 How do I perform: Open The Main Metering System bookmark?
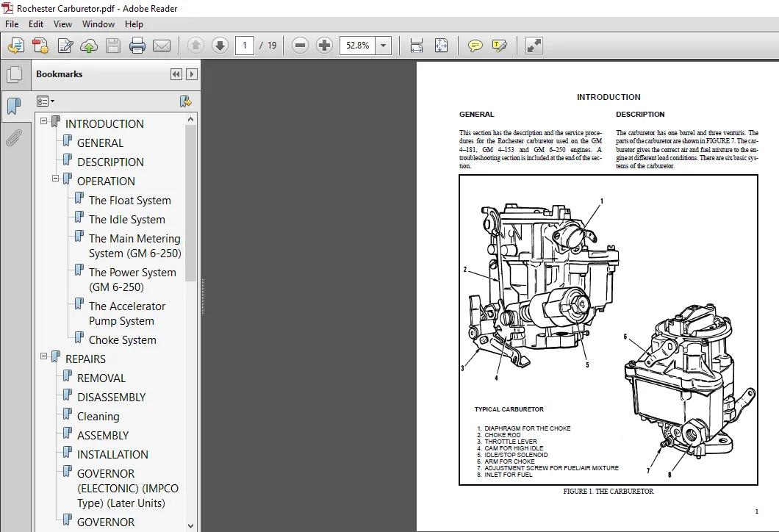pos(134,246)
